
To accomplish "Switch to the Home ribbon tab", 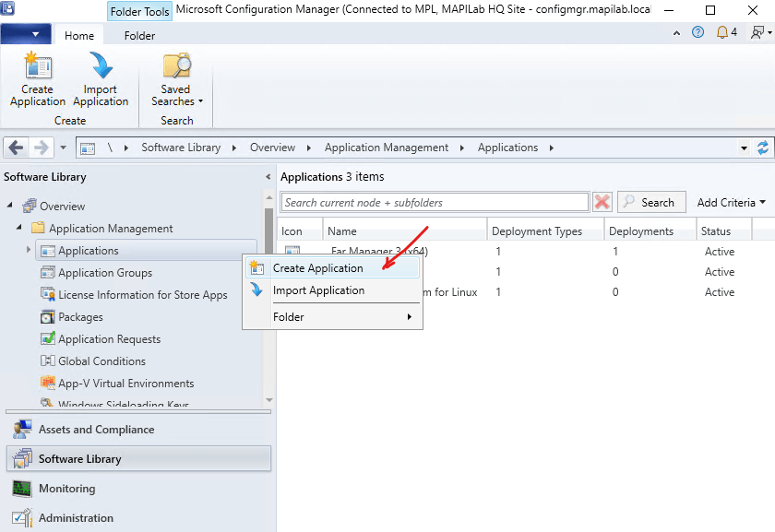I will point(79,36).
